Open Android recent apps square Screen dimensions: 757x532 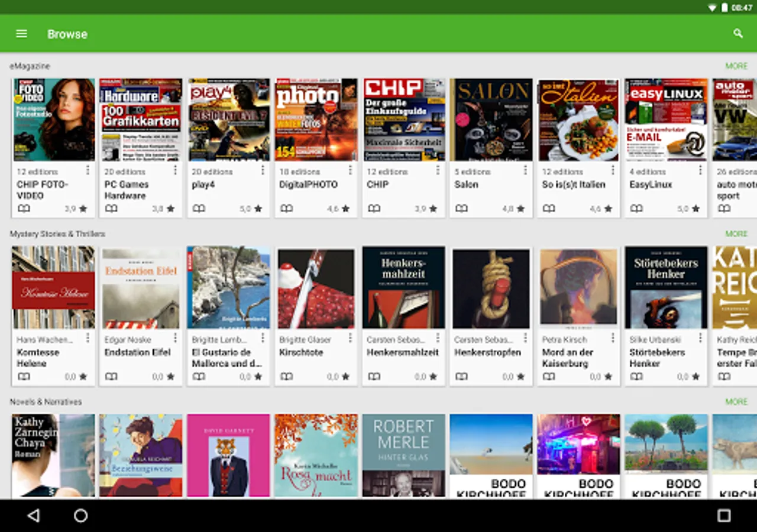tap(724, 515)
